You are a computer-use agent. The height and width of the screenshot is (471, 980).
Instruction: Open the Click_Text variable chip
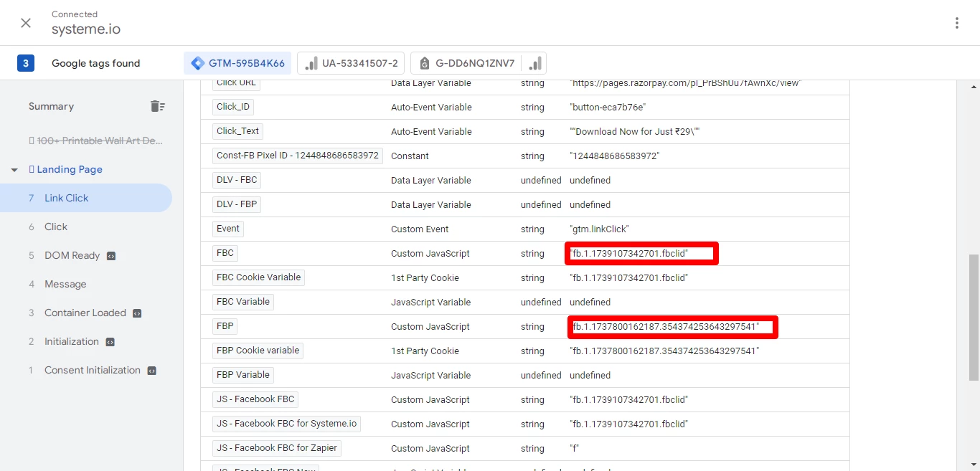(x=237, y=131)
